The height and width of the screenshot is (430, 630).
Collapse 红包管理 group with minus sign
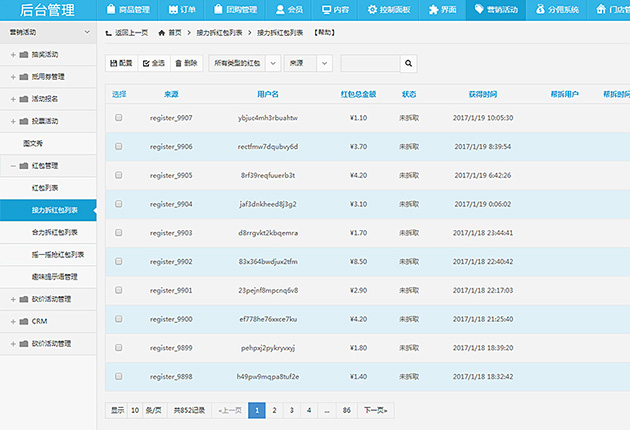pos(13,166)
